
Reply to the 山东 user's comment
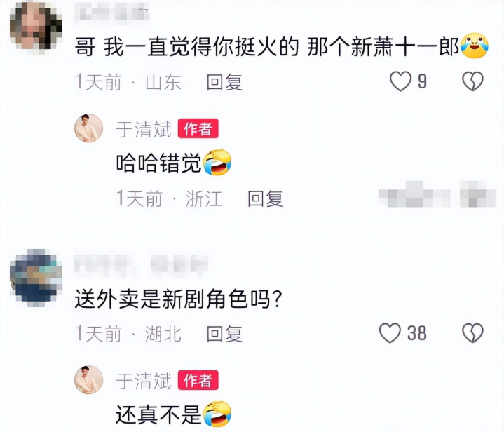click(224, 82)
